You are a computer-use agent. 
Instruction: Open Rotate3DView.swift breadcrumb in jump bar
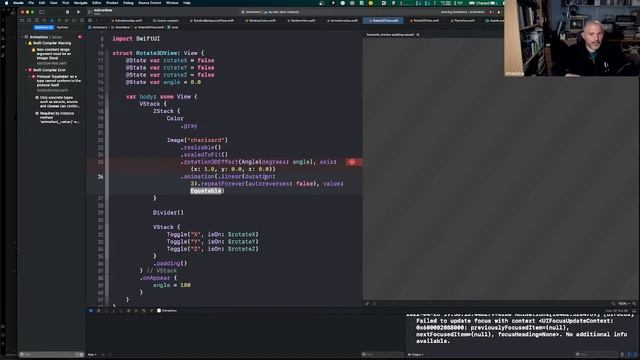149,27
